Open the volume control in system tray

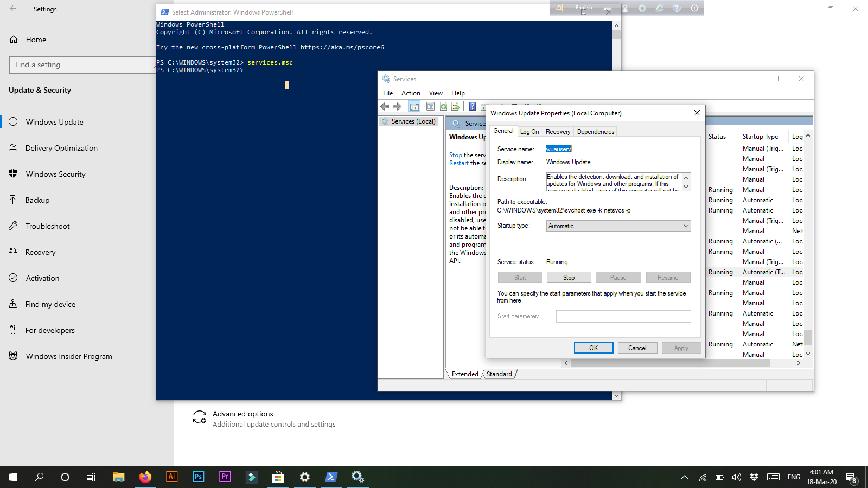pos(736,477)
